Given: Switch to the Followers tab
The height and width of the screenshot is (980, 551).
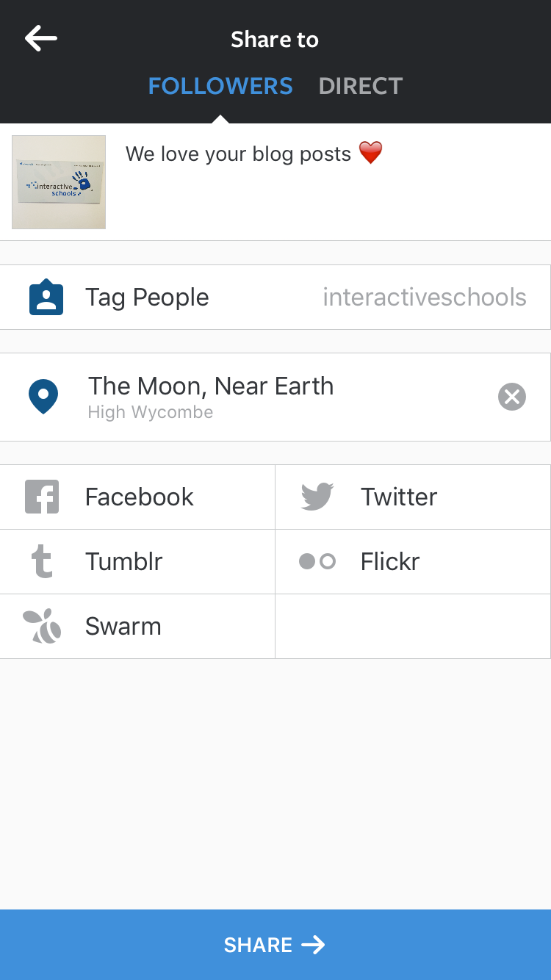Looking at the screenshot, I should point(220,86).
